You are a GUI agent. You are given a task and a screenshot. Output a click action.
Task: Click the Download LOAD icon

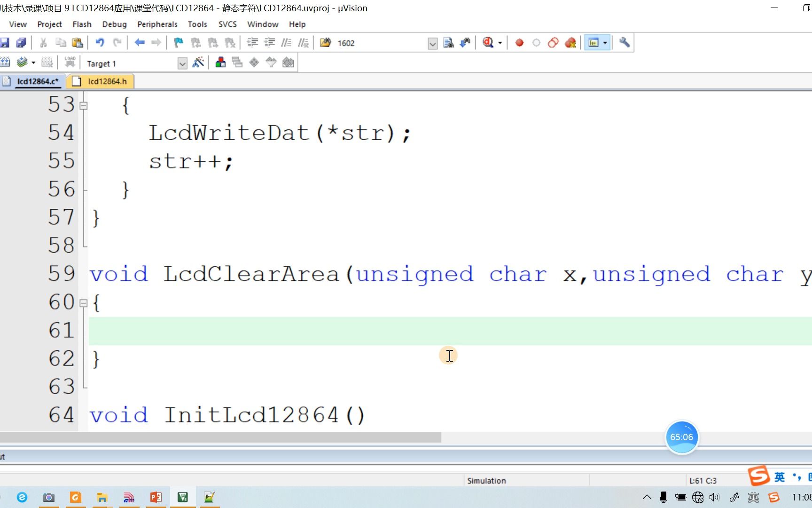pos(70,62)
